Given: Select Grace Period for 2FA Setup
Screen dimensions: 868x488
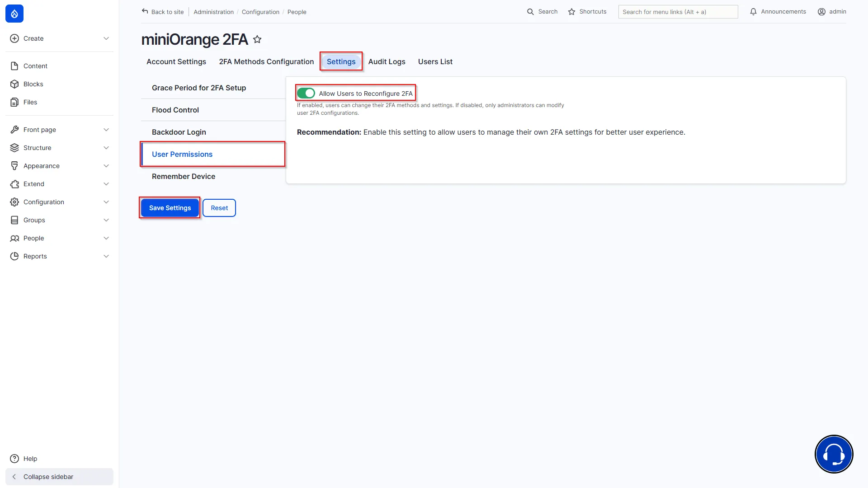Looking at the screenshot, I should coord(213,88).
